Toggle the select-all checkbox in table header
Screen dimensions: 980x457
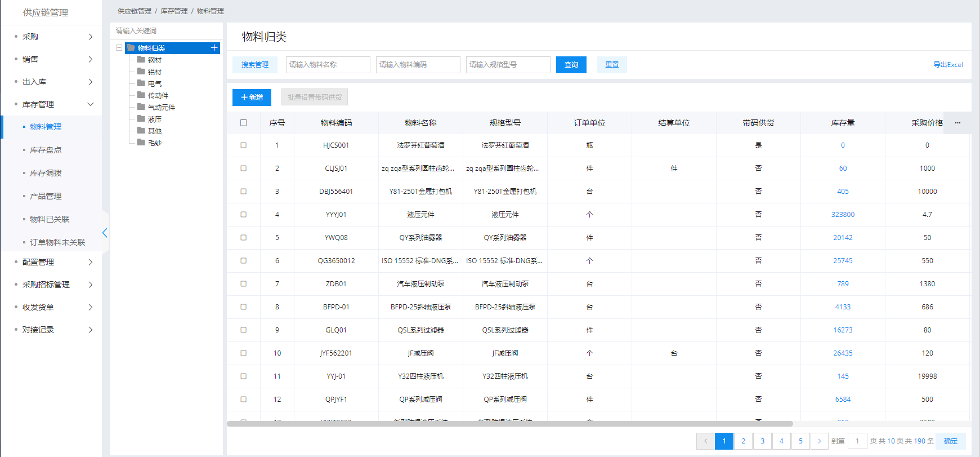click(x=244, y=123)
